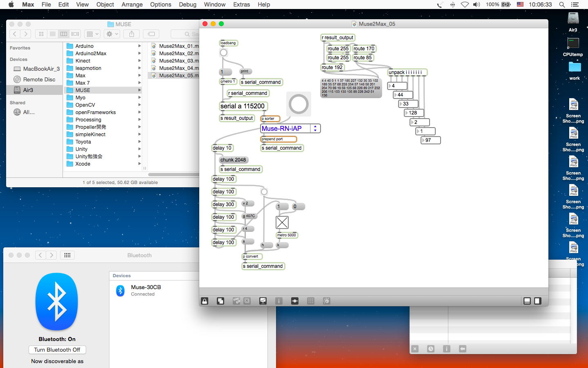Show the bottom sidebar panel icon
588x368 pixels.
point(527,301)
